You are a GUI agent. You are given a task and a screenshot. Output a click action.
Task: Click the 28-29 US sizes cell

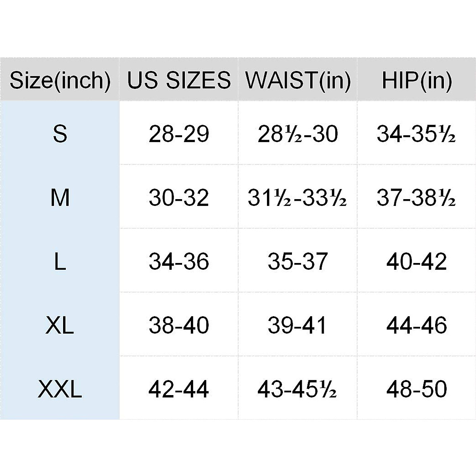pos(179,134)
